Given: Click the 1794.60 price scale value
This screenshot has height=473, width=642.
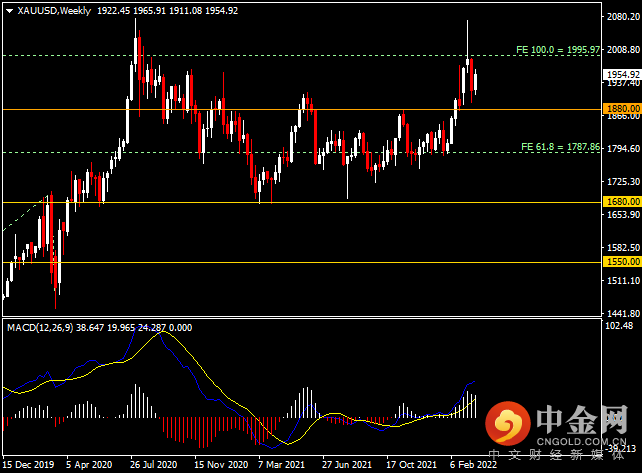Looking at the screenshot, I should point(623,149).
